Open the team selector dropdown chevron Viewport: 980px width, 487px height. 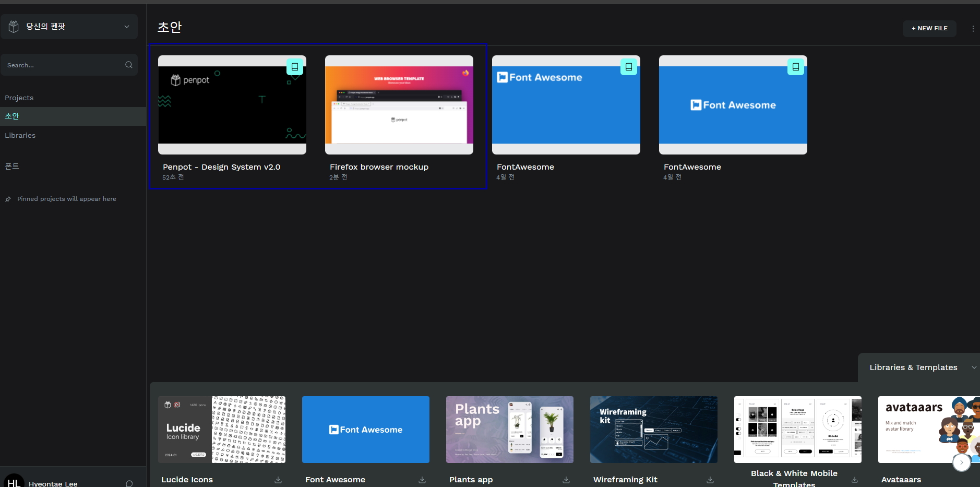[127, 27]
